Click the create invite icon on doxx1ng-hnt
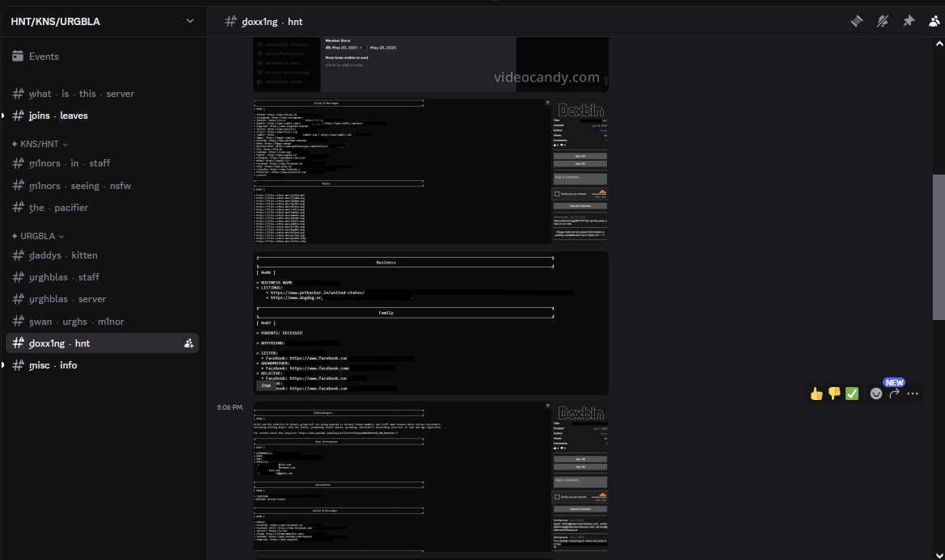 click(x=188, y=343)
